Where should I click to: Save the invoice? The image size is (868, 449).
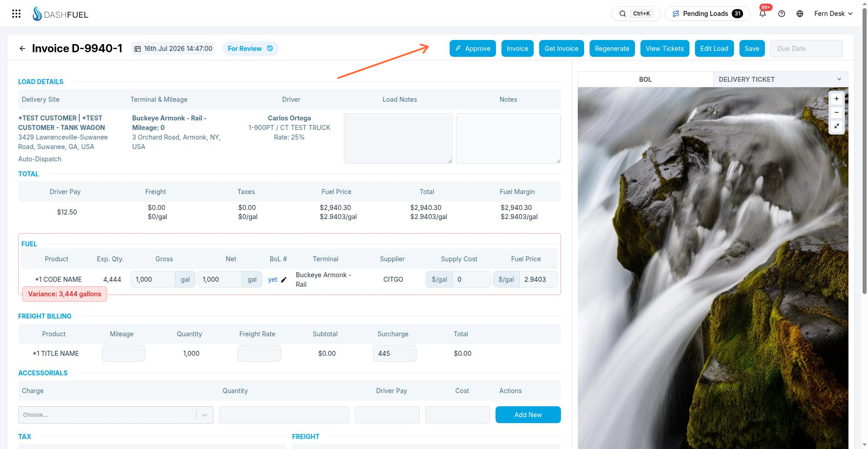click(752, 49)
